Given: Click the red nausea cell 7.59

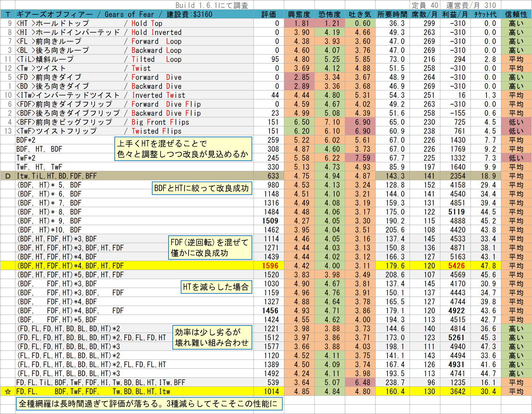Looking at the screenshot, I should 360,158.
